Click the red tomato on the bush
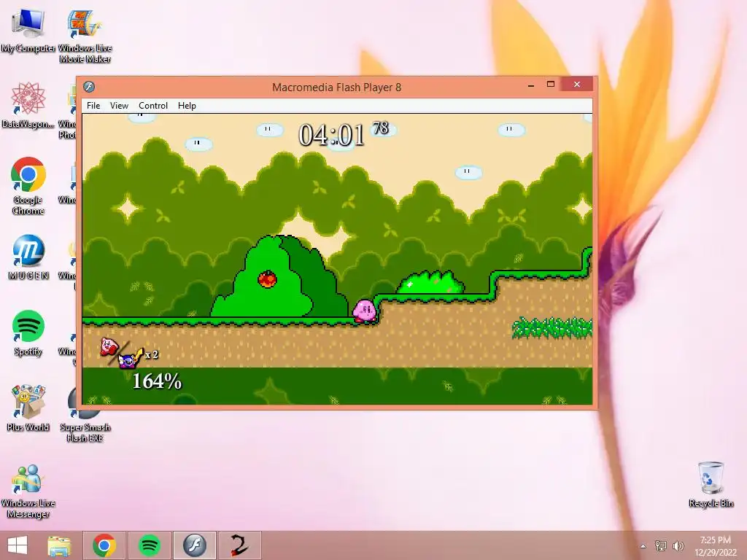 point(267,279)
